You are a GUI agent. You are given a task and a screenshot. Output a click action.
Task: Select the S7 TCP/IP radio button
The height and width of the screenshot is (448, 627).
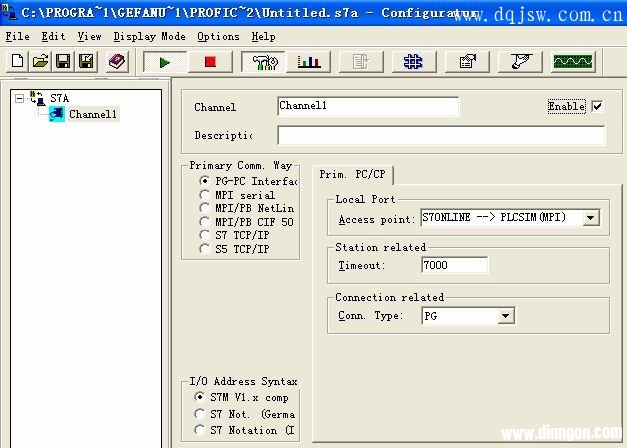(205, 235)
